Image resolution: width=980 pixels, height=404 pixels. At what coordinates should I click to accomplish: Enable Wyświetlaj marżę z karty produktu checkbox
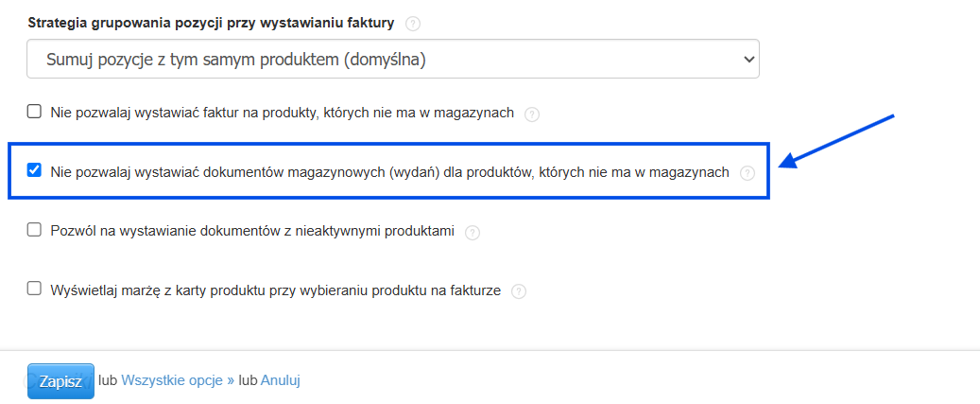tap(34, 289)
